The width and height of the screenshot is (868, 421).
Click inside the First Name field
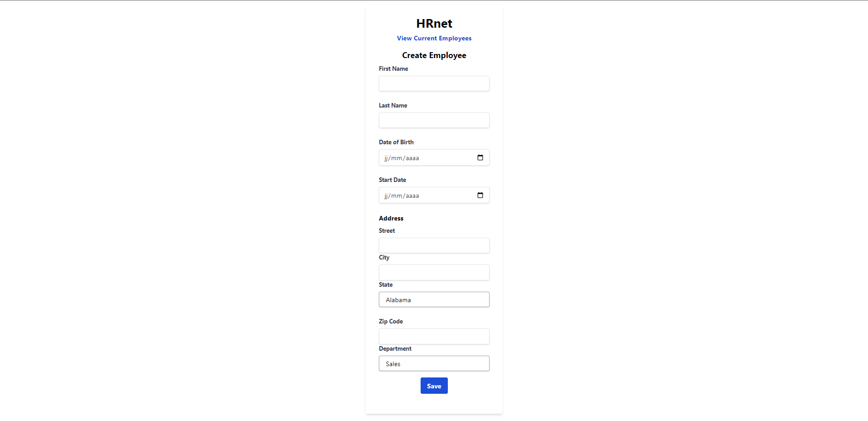pos(434,83)
